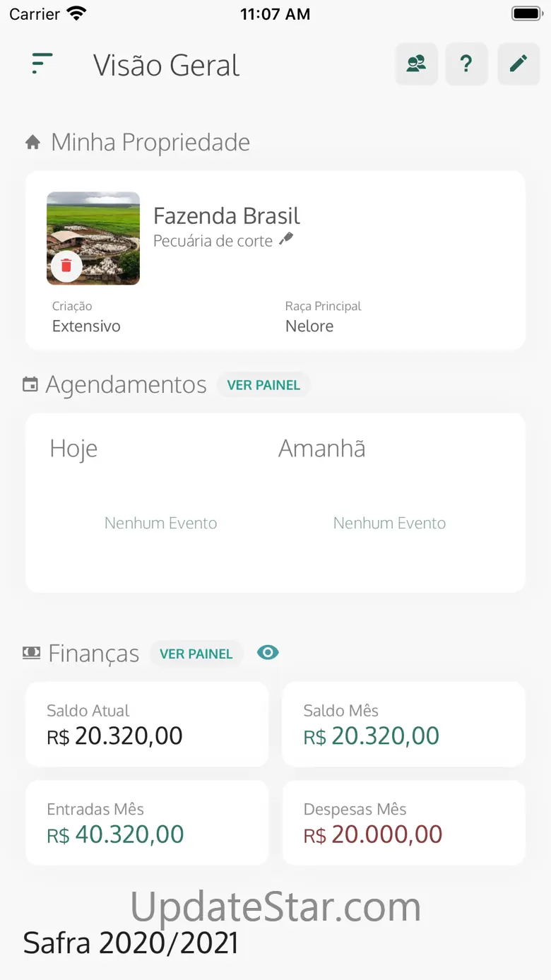Image resolution: width=551 pixels, height=980 pixels.
Task: Open the Saldo Mês card
Action: coord(403,724)
